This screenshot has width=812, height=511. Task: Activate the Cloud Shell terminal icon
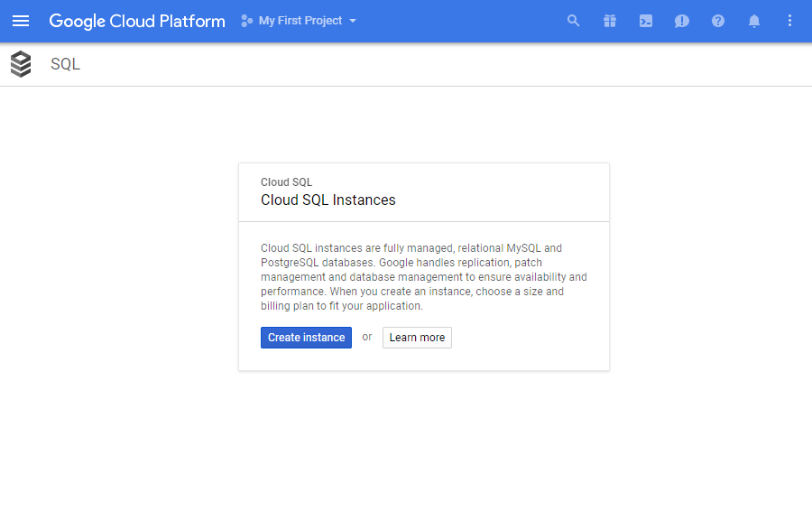tap(646, 21)
